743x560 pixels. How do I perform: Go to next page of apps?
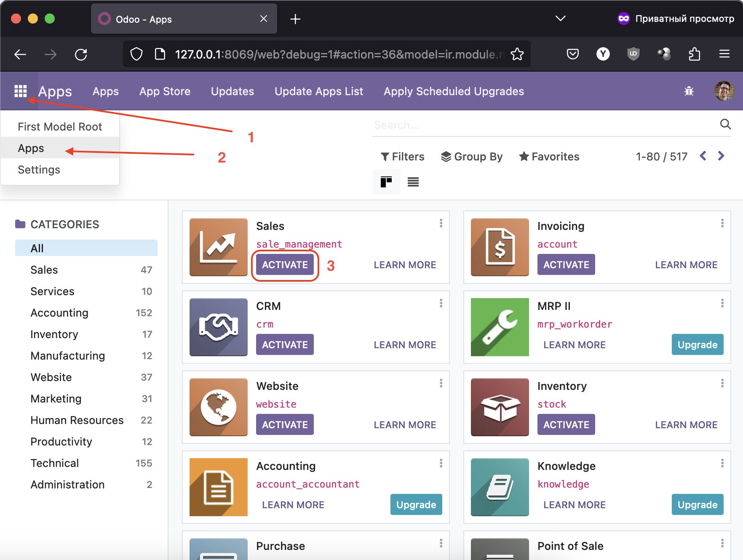[721, 156]
